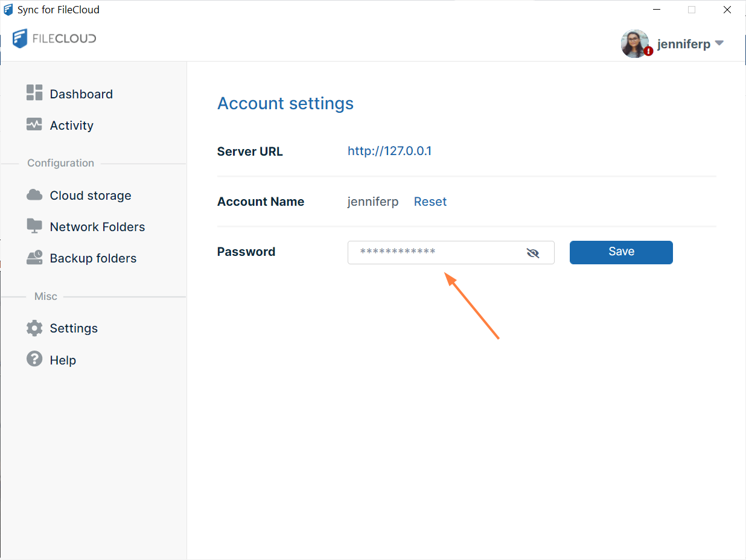Image resolution: width=746 pixels, height=560 pixels.
Task: Expand the jenniferp user dropdown arrow
Action: pyautogui.click(x=719, y=43)
